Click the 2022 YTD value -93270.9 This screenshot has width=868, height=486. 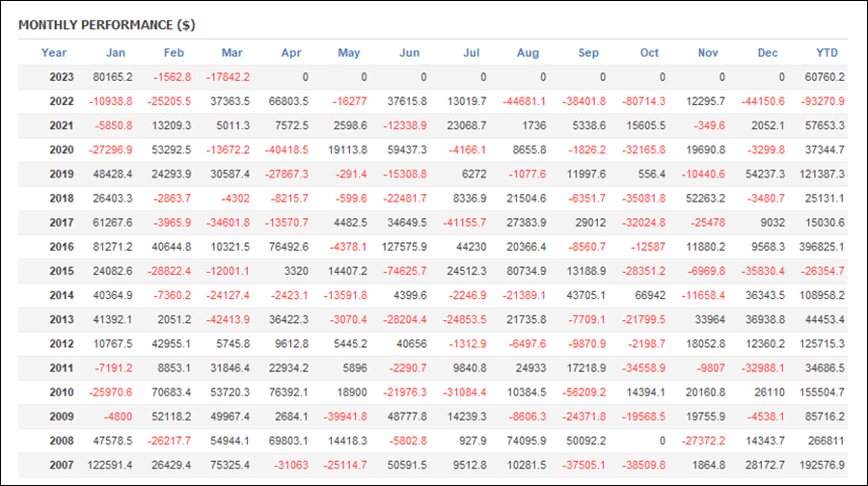[x=823, y=101]
